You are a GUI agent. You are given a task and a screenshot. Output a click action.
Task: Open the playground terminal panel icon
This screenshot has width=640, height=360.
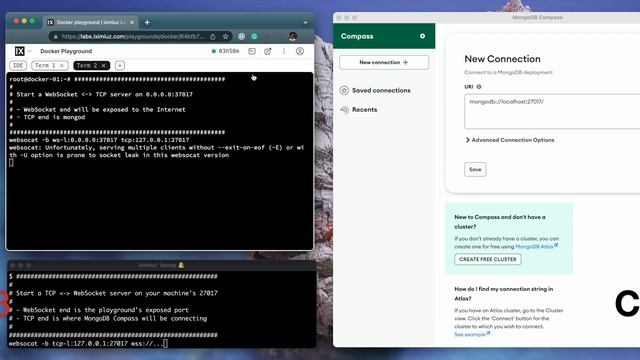[252, 51]
